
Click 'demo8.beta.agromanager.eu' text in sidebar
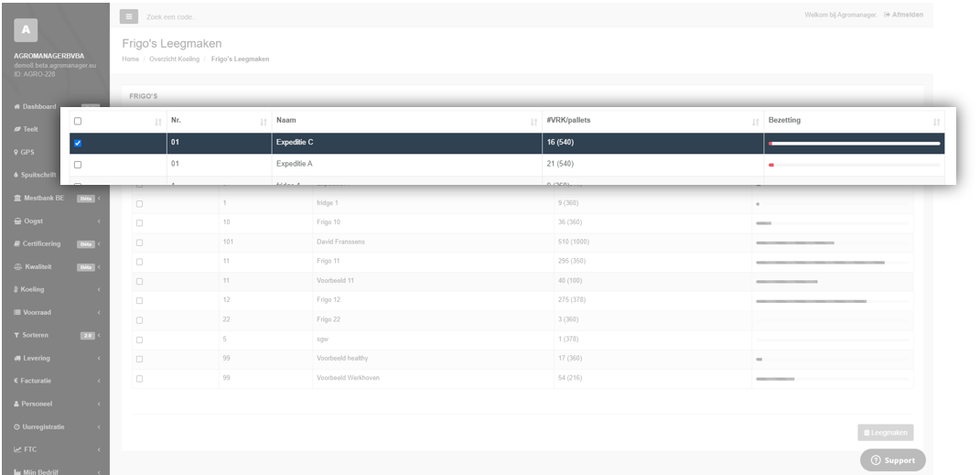click(56, 66)
